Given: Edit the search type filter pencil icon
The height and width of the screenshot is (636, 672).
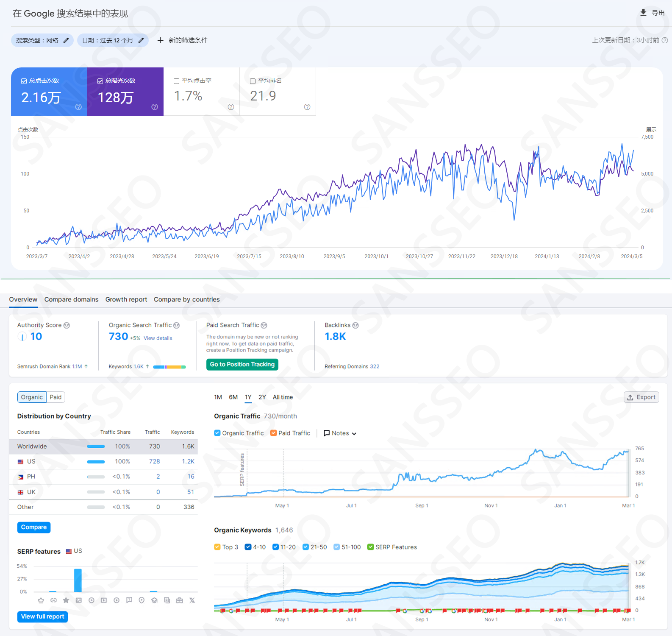Looking at the screenshot, I should 66,40.
